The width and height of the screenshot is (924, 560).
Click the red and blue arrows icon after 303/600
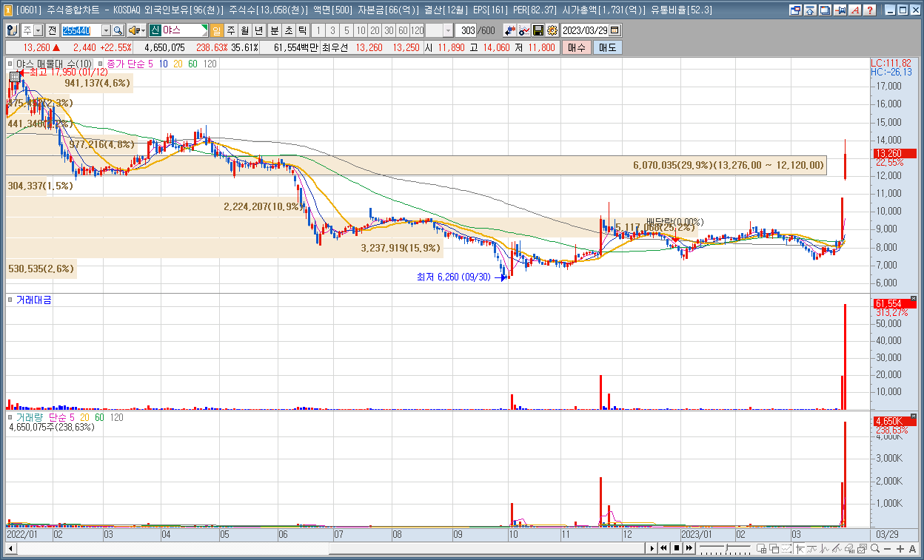click(509, 30)
